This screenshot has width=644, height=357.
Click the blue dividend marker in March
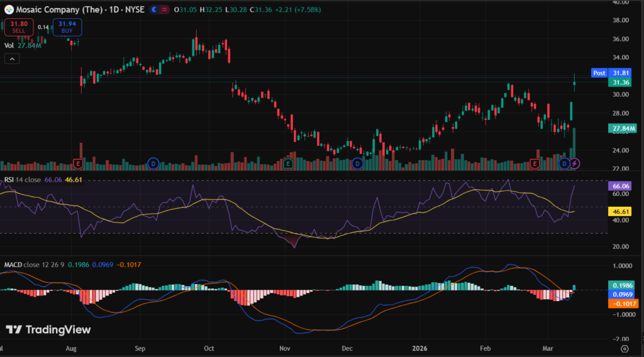[x=564, y=163]
